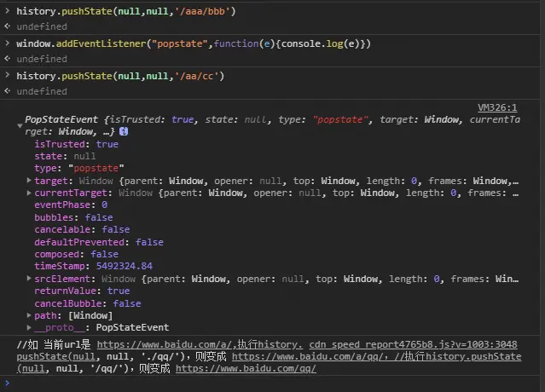This screenshot has height=392, width=545.
Task: Expand the target: Window property
Action: click(29, 180)
